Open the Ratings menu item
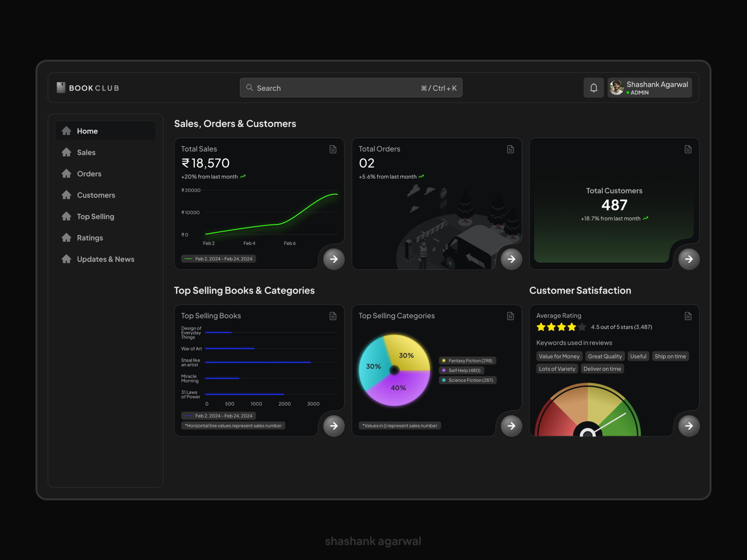Screen dimensions: 747x560 click(106, 238)
